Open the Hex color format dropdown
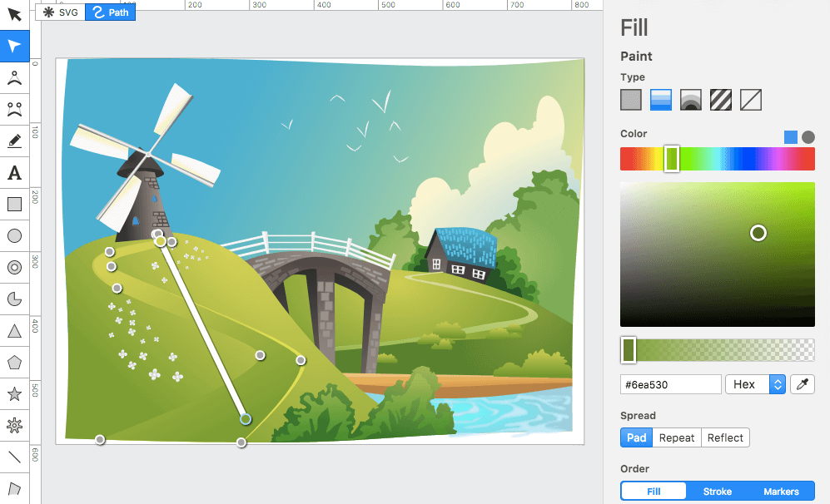The width and height of the screenshot is (830, 504). click(x=756, y=384)
